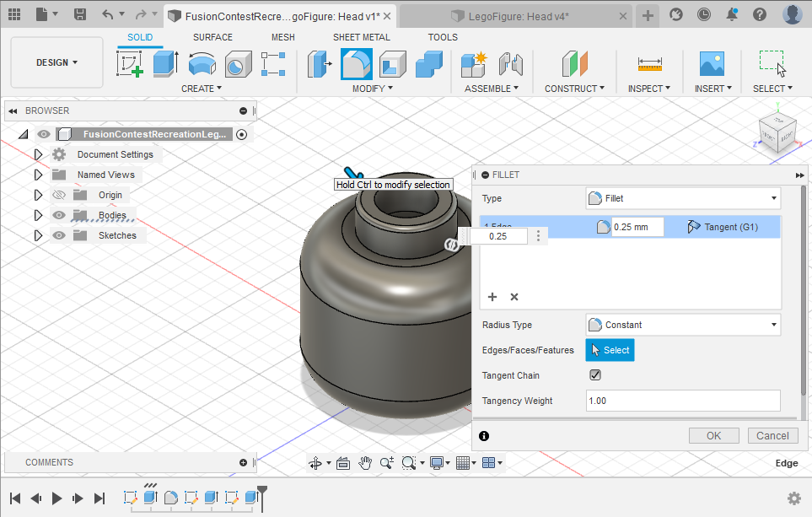Image resolution: width=812 pixels, height=517 pixels.
Task: Cancel the Fillet dialog
Action: coord(772,436)
